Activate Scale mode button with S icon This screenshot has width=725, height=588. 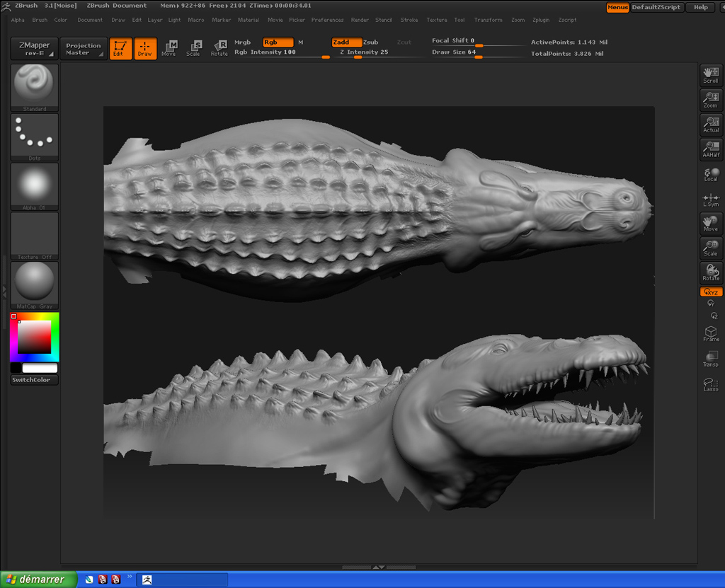point(194,49)
